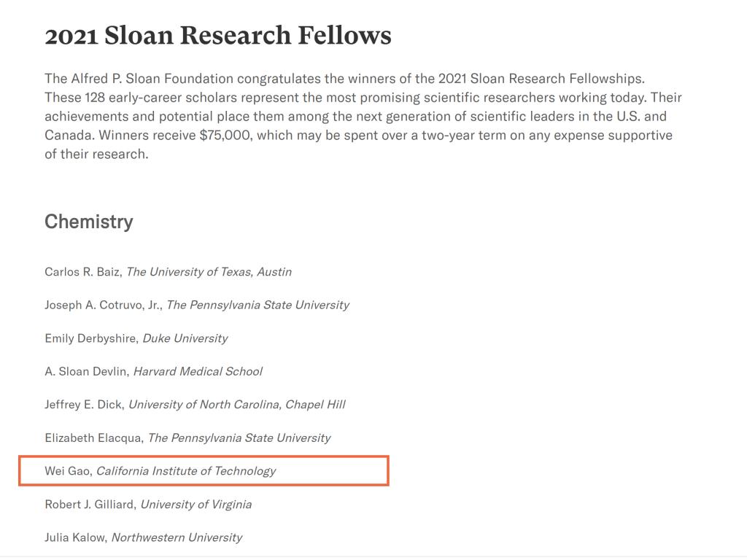Click Pennsylvania State University beside Joseph Cotruvo

point(258,305)
